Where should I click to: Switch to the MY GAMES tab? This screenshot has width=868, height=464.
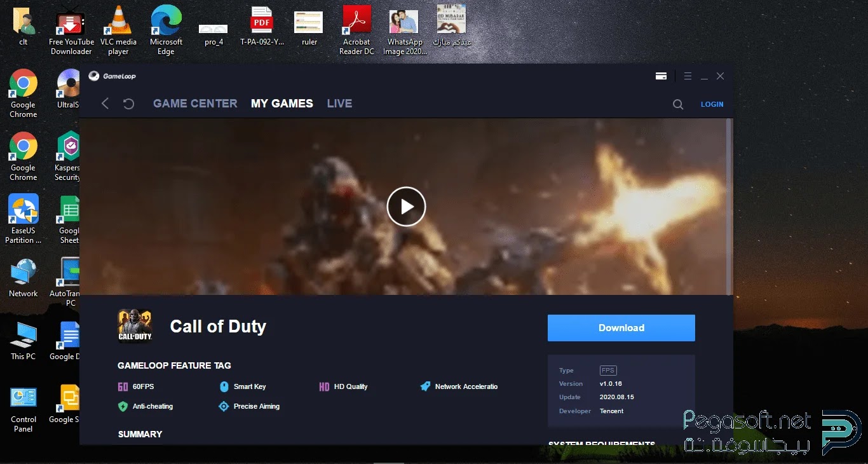pyautogui.click(x=282, y=104)
